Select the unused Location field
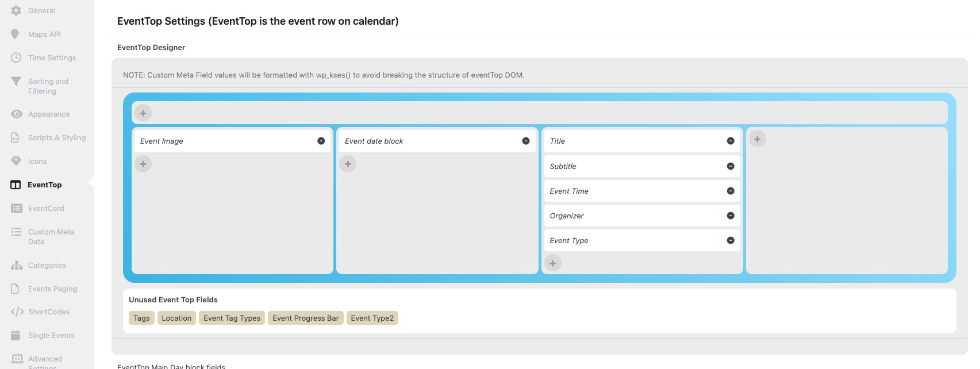This screenshot has height=369, width=980. [x=176, y=318]
